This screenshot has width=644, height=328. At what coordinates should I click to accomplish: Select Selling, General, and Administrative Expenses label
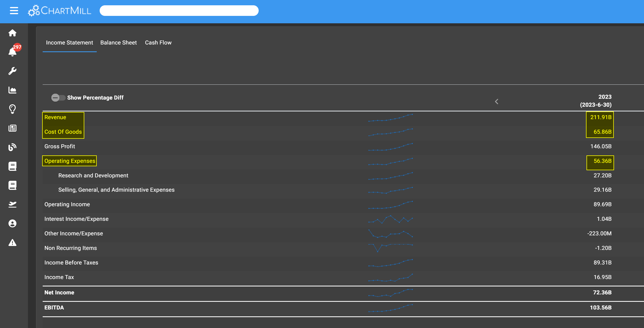click(x=116, y=190)
